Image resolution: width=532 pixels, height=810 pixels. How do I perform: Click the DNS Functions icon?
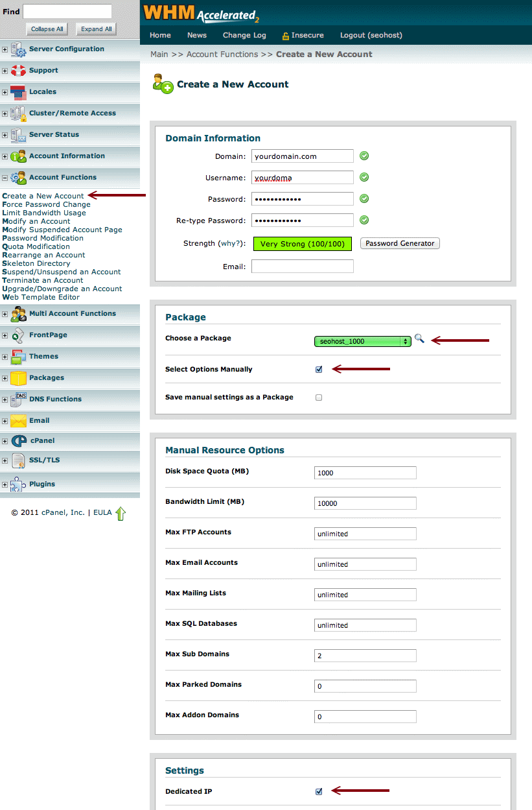18,399
